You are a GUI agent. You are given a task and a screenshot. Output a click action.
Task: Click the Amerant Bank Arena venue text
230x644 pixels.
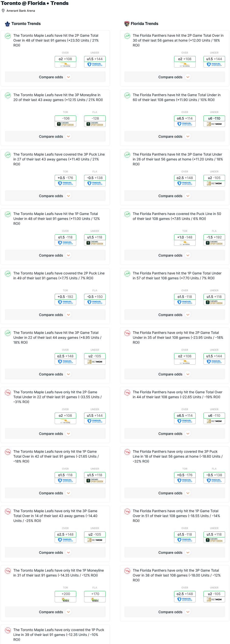click(x=21, y=11)
